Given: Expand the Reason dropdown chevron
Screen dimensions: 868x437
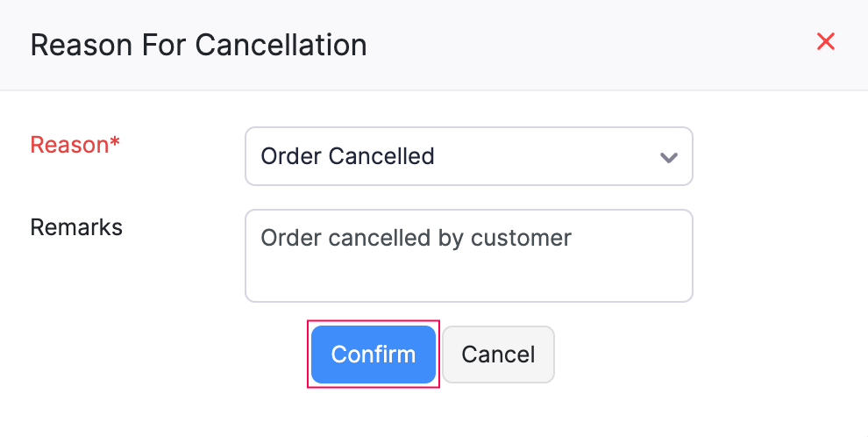Looking at the screenshot, I should coord(668,157).
